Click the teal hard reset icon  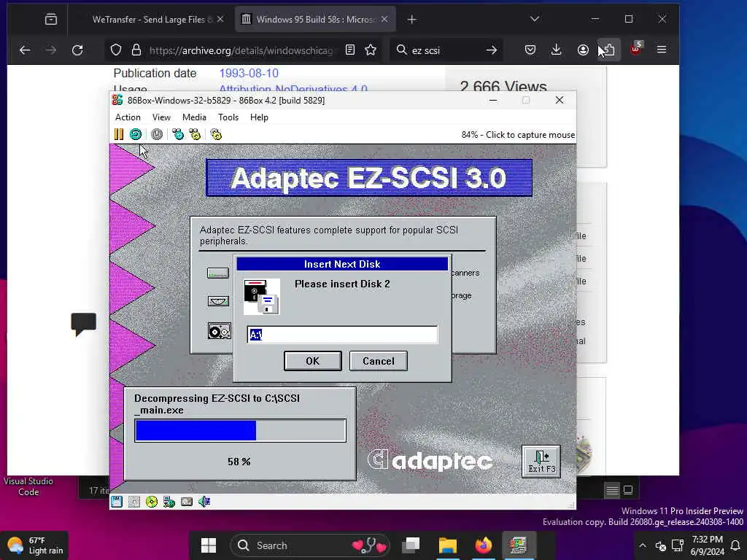pos(136,135)
